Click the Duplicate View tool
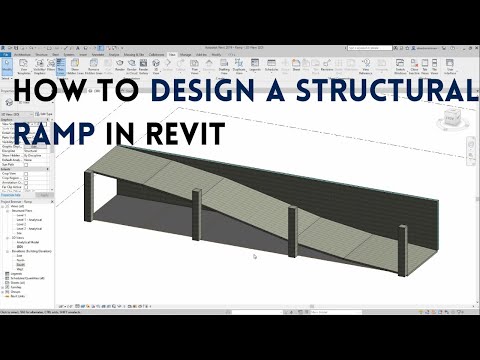 (239, 67)
